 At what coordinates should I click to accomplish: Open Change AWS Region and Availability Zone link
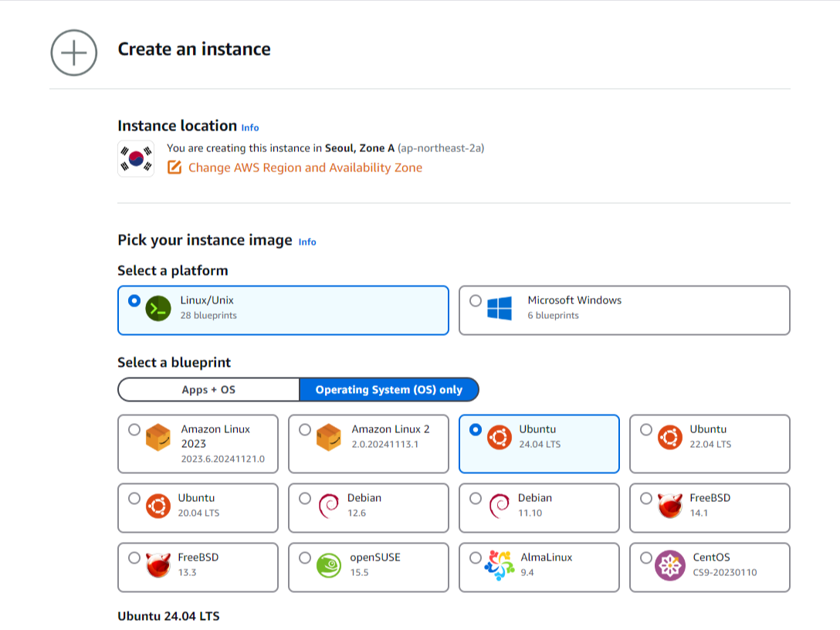306,168
